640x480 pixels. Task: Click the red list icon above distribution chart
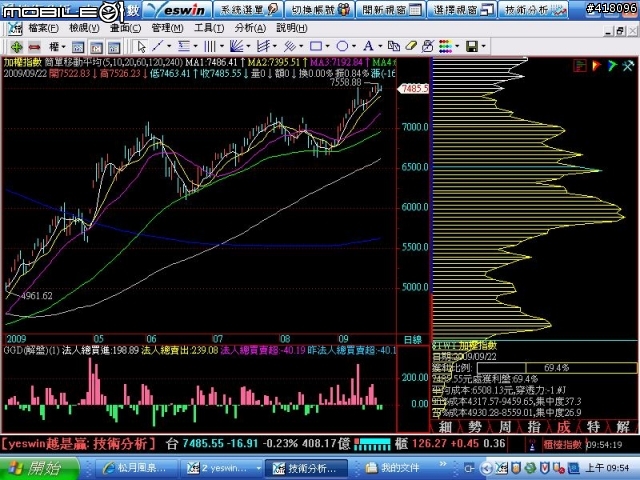pos(580,66)
